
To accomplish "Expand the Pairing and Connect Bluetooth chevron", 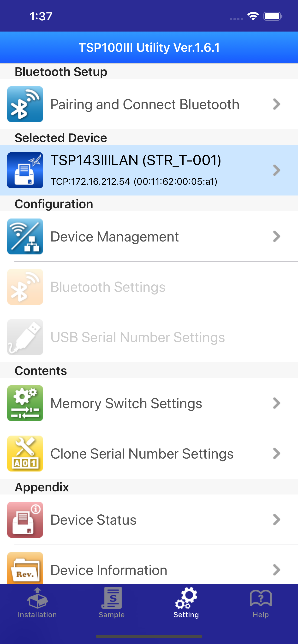I will (x=276, y=104).
